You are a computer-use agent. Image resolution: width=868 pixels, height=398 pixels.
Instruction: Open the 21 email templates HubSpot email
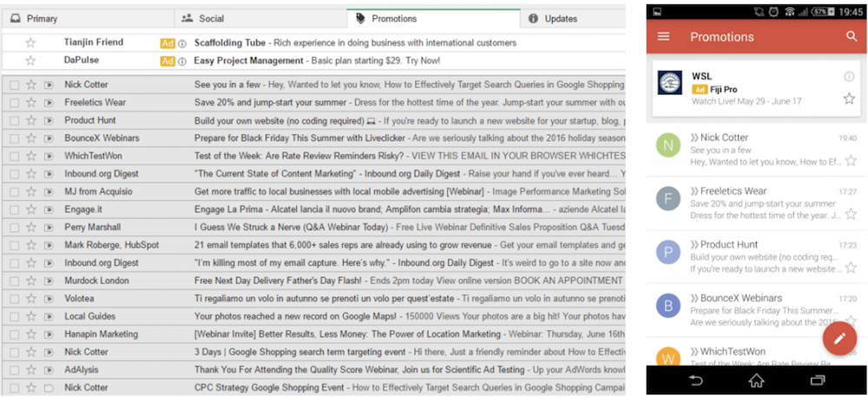(x=313, y=245)
